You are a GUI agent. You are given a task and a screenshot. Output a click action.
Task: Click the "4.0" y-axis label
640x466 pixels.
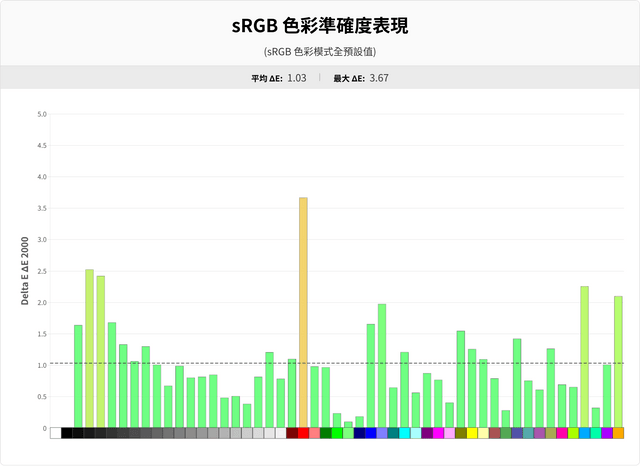[42, 177]
